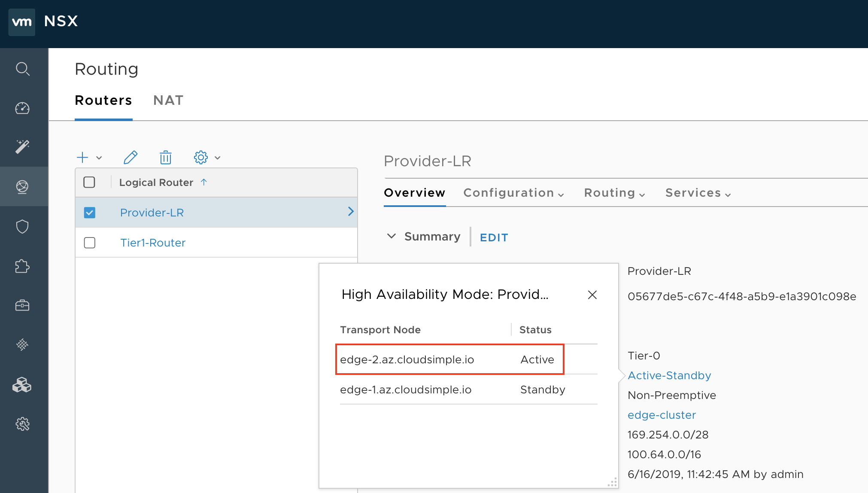Toggle the select-all Logical Router checkbox

pyautogui.click(x=89, y=182)
